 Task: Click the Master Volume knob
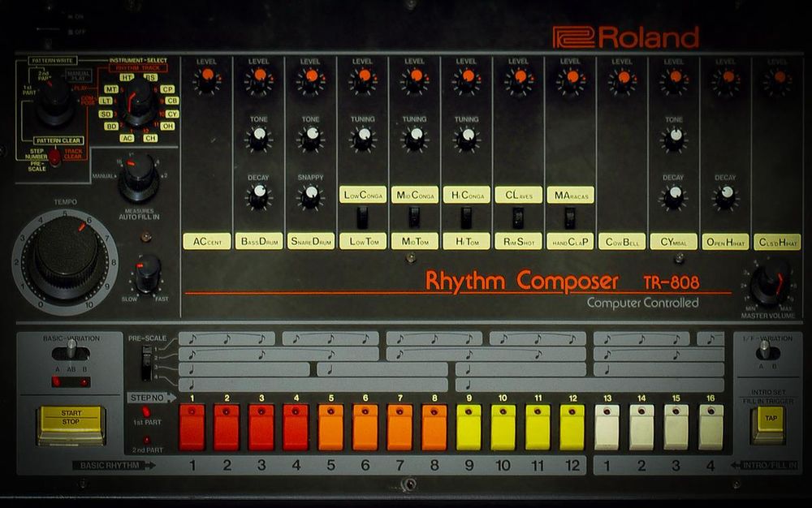coord(770,285)
